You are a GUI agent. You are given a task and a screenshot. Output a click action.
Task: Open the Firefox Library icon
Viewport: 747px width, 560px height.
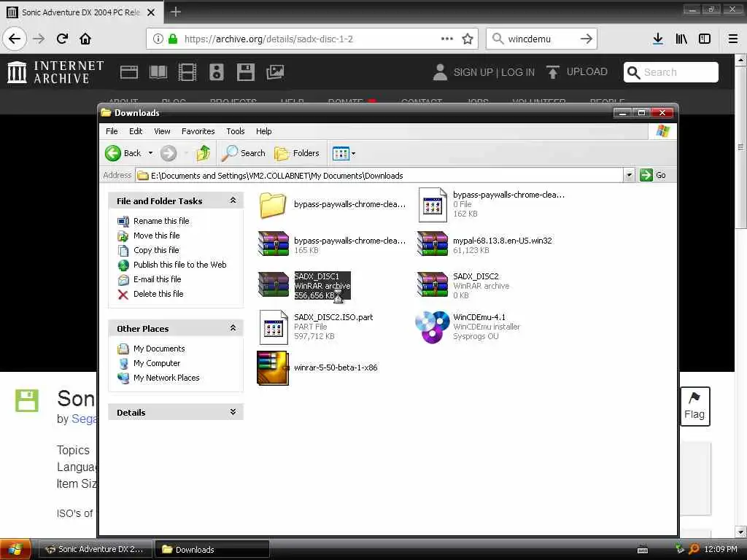pos(681,39)
